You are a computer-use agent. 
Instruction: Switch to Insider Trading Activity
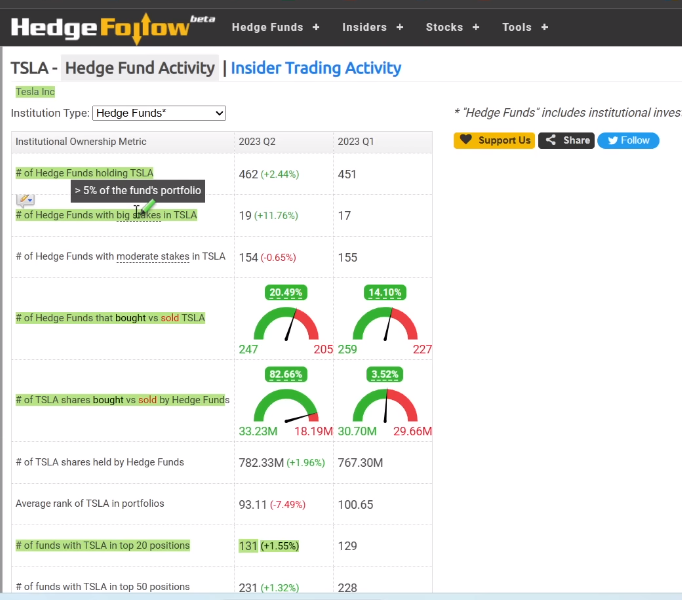click(316, 68)
